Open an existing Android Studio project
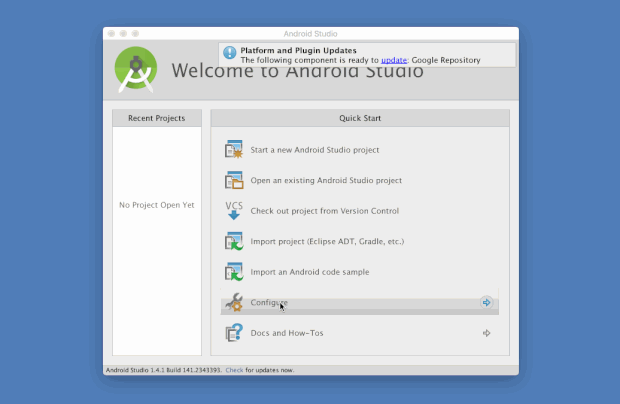This screenshot has height=404, width=620. (326, 180)
